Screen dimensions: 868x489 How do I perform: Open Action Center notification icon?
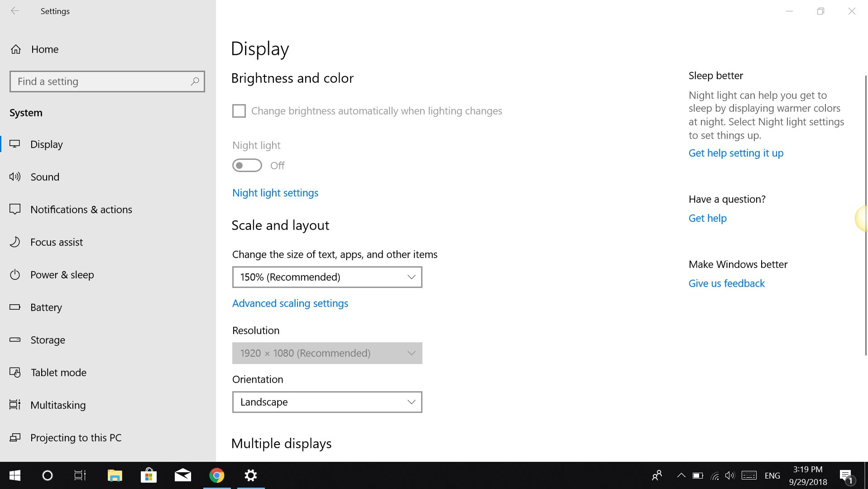coord(846,476)
